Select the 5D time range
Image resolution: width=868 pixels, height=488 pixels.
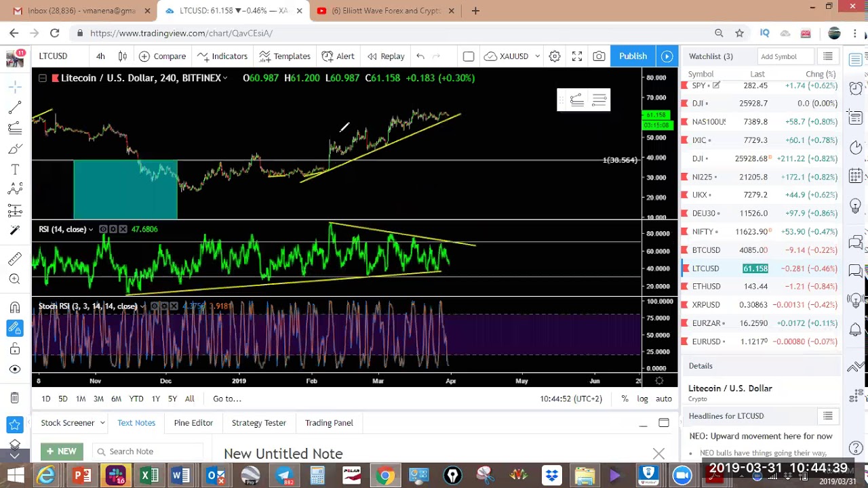click(x=63, y=399)
